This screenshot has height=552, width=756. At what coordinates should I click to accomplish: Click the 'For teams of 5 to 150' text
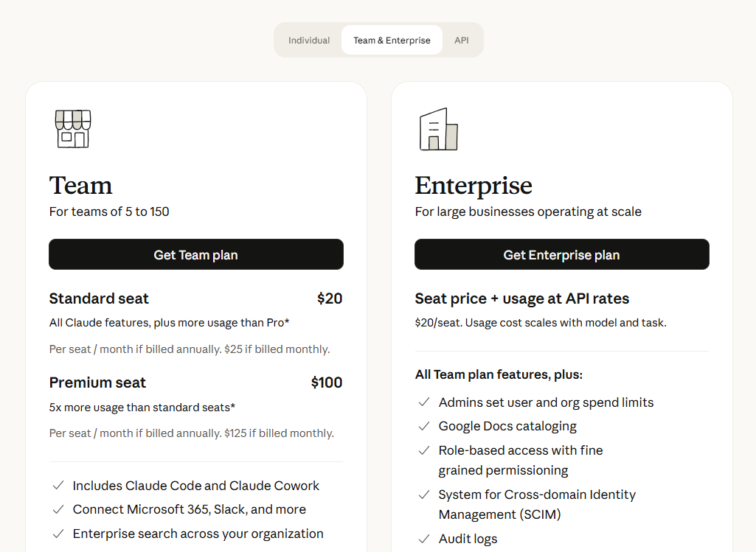(109, 212)
